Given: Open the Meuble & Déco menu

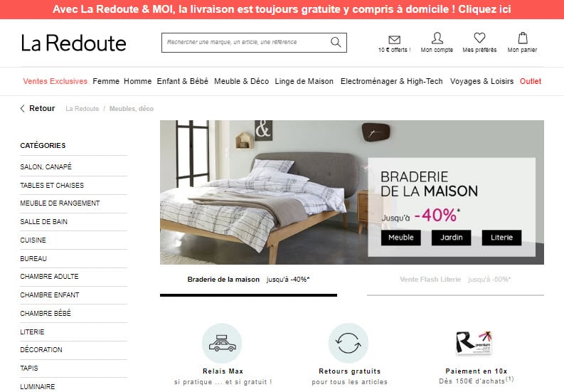Looking at the screenshot, I should (x=241, y=81).
